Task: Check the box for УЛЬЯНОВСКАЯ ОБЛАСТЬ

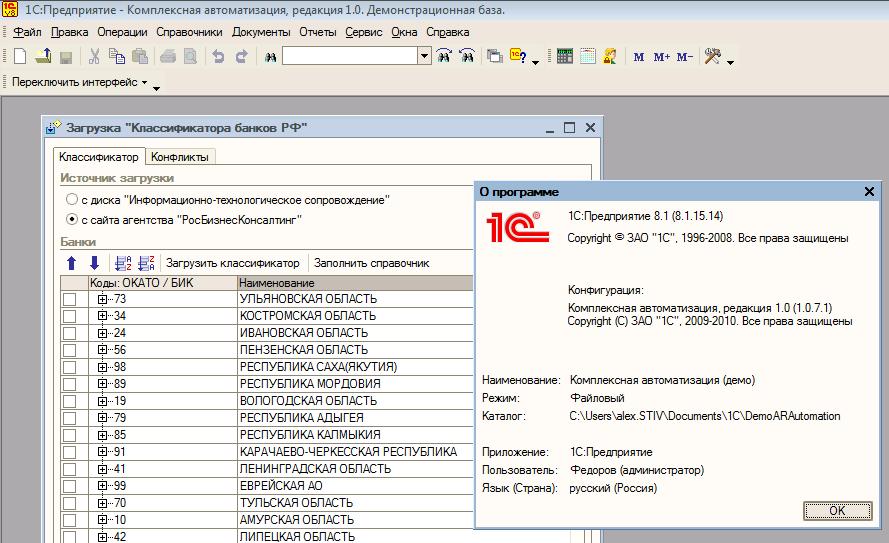Action: coord(69,299)
